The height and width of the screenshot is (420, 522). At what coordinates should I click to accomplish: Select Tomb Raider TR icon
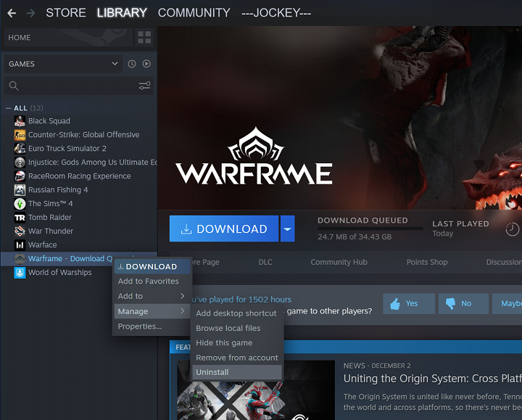(20, 218)
